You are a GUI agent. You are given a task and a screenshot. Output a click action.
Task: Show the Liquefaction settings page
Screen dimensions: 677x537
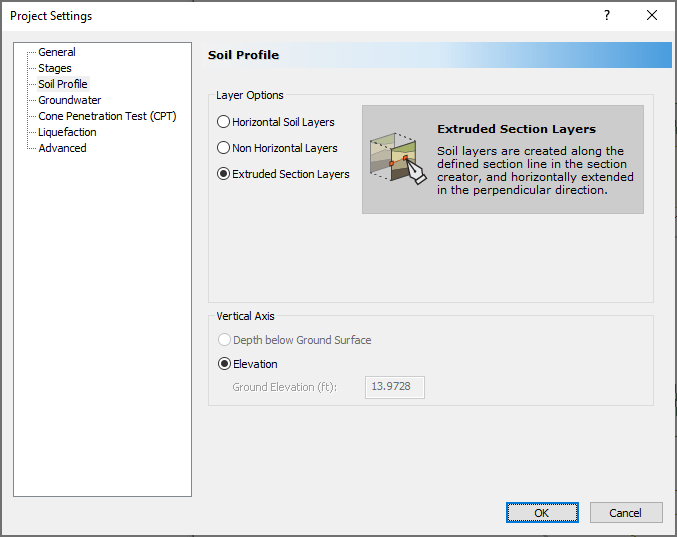(x=68, y=132)
